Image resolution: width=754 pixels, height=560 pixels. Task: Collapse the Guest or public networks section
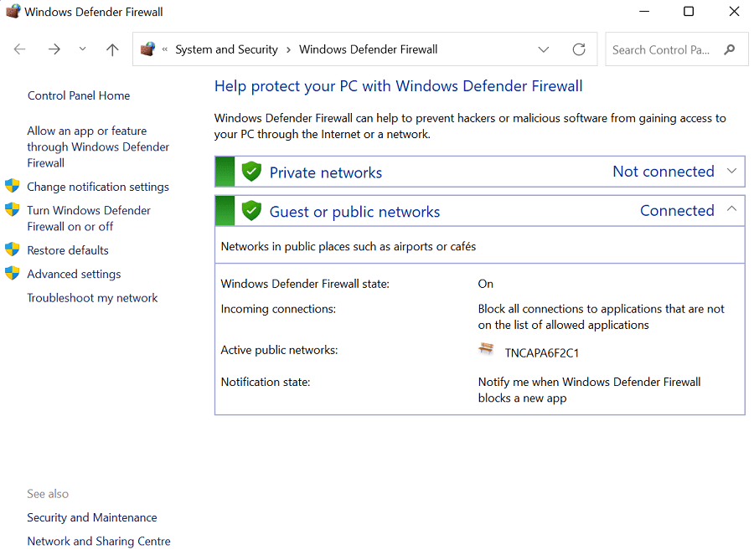[x=731, y=209]
